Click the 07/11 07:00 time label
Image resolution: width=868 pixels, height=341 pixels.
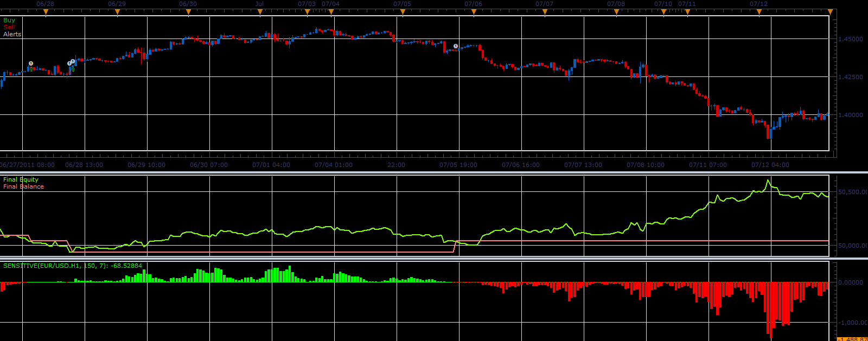708,165
